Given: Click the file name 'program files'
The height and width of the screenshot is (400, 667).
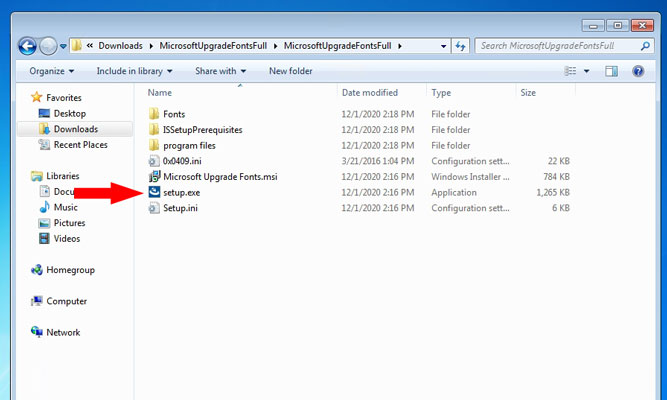Looking at the screenshot, I should 189,146.
